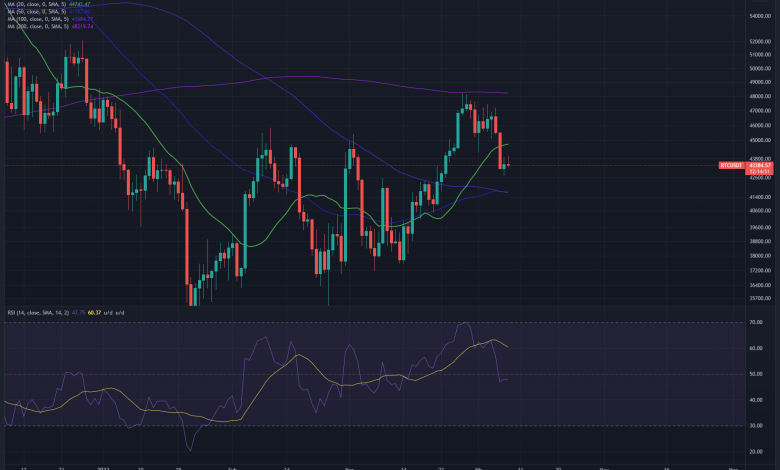Click the candle bar countdown timer
The height and width of the screenshot is (470, 780).
[760, 171]
